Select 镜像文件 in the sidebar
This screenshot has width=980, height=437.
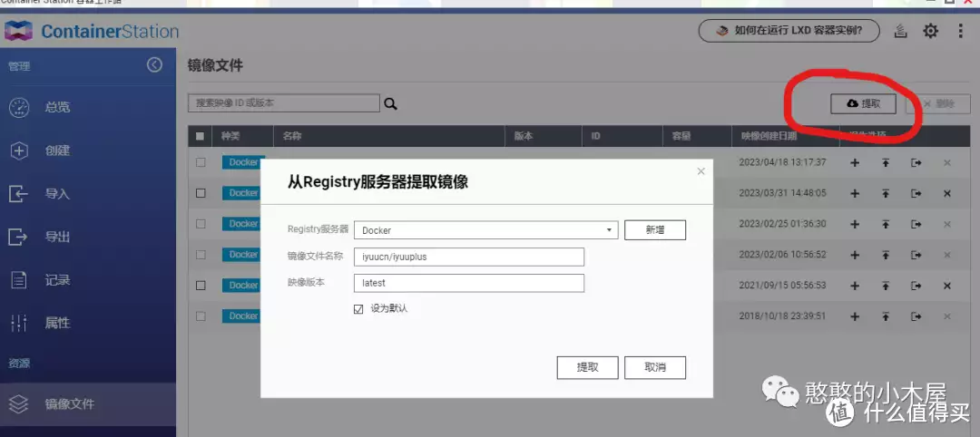coord(87,404)
